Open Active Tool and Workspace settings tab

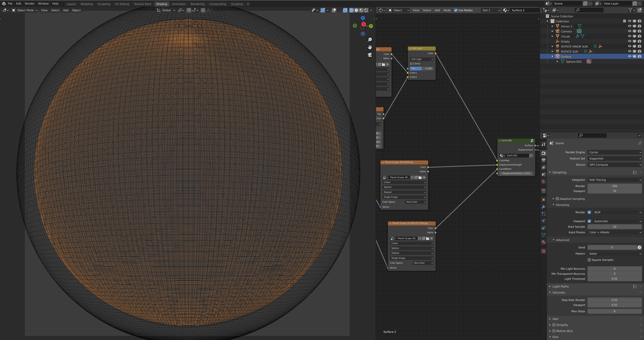544,144
